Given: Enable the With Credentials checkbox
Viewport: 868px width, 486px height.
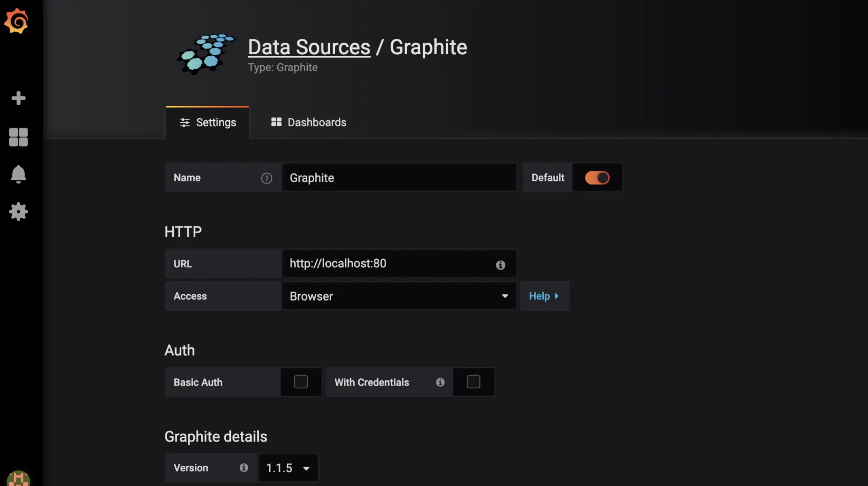Looking at the screenshot, I should point(473,382).
